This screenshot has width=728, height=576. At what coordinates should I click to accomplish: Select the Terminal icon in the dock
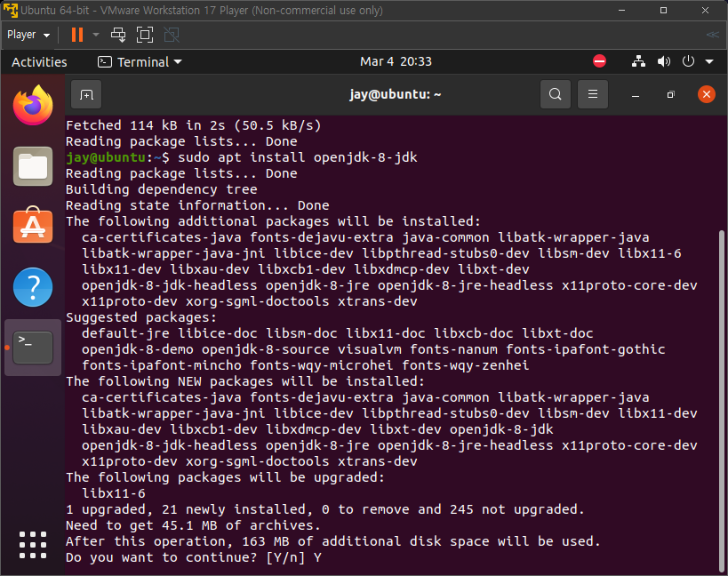coord(32,348)
